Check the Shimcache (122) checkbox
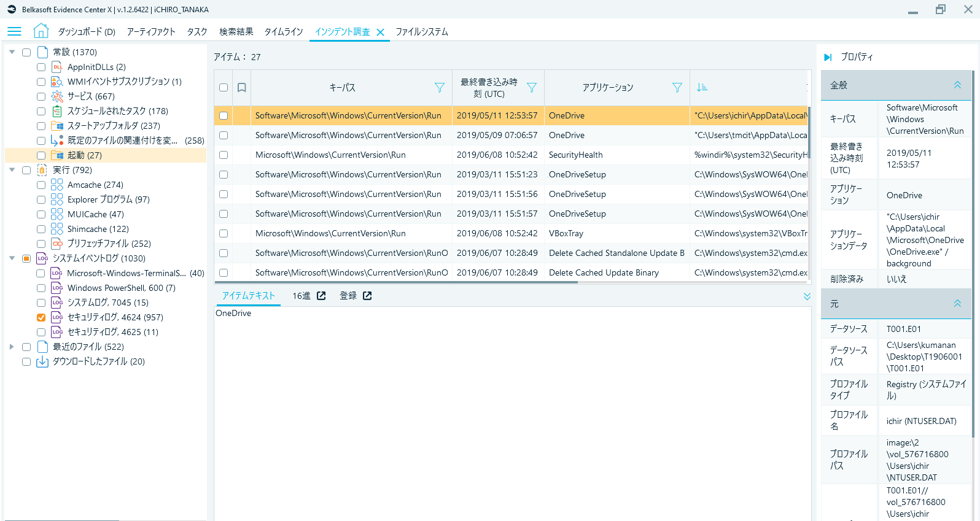 pos(41,229)
